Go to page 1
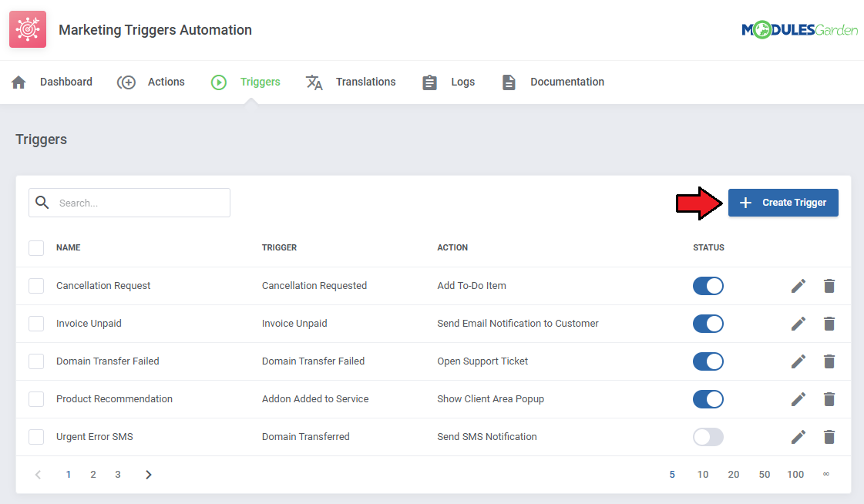 pyautogui.click(x=69, y=474)
